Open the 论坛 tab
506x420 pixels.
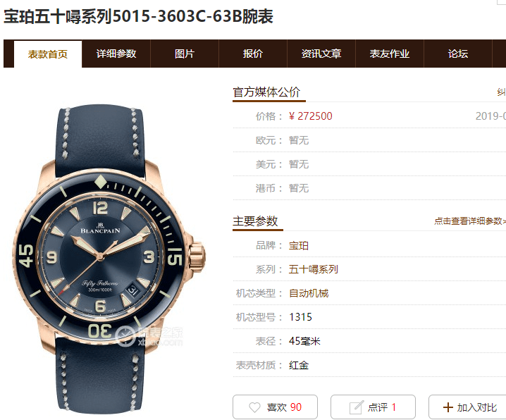pyautogui.click(x=458, y=54)
